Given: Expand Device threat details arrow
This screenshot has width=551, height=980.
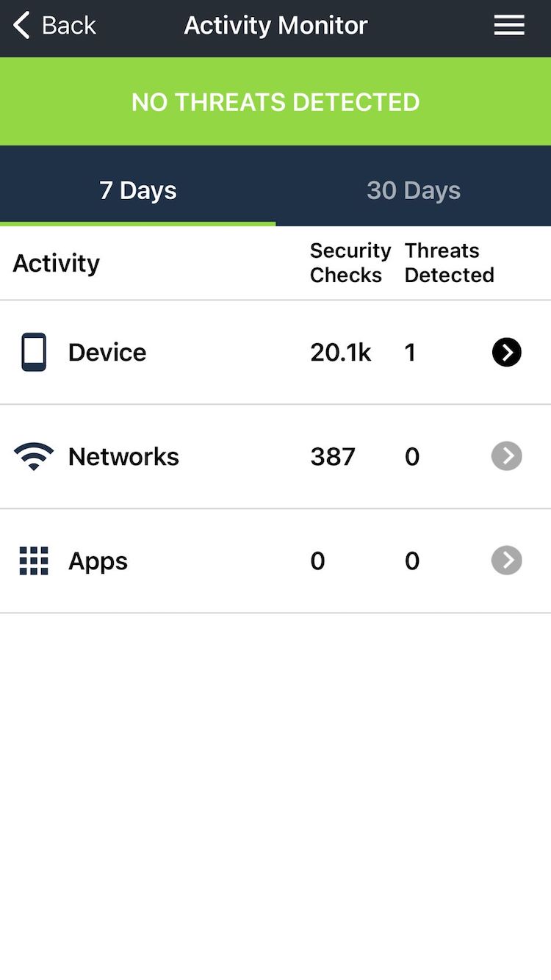Looking at the screenshot, I should [506, 353].
